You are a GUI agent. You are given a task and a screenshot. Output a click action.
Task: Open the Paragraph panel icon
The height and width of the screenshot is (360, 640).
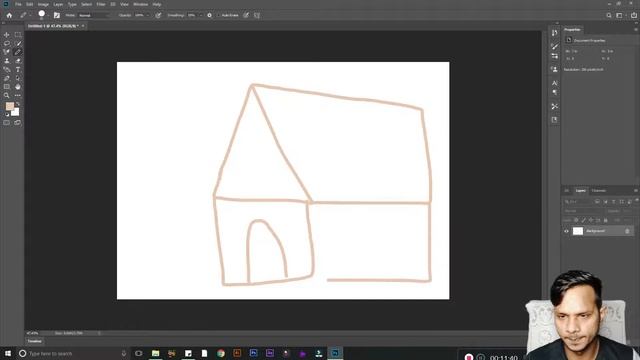pos(554,92)
